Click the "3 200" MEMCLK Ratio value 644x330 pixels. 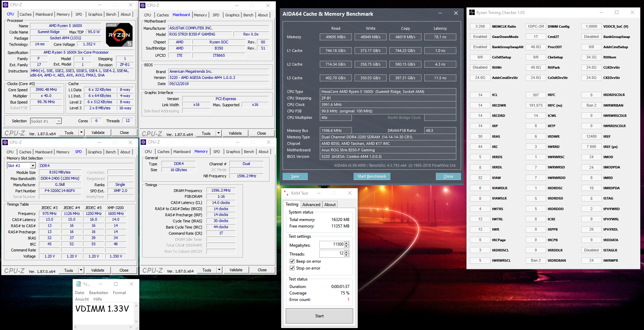[x=480, y=26]
